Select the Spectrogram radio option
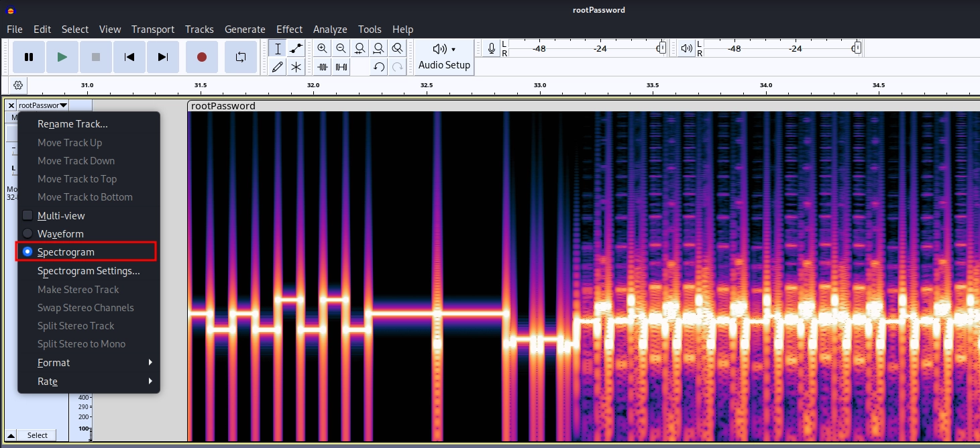This screenshot has width=980, height=448. point(28,252)
